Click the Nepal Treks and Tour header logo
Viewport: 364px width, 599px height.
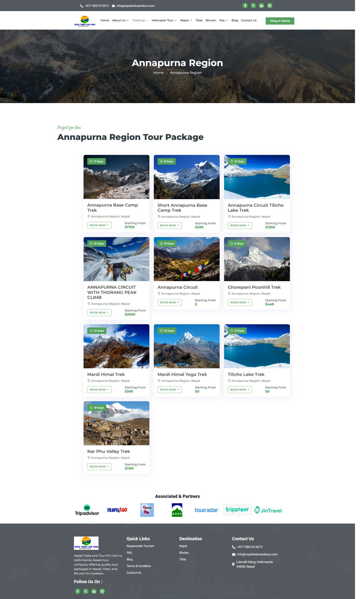click(85, 21)
